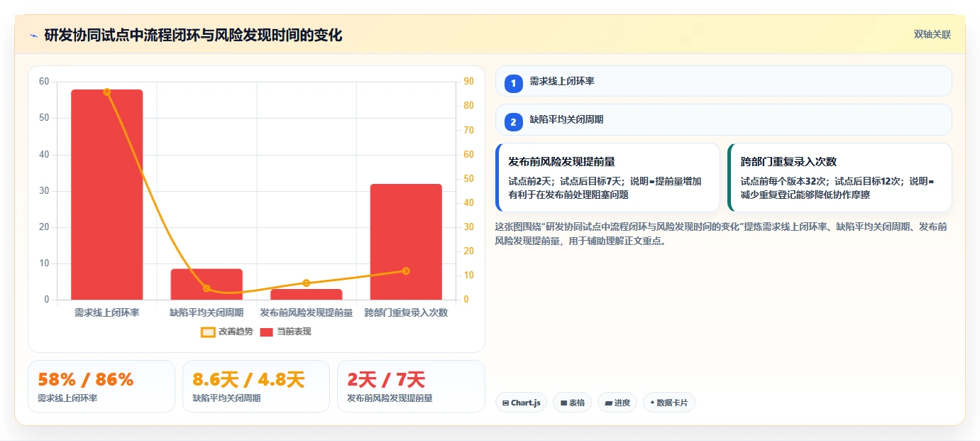Click the trend line point above 缺陷平均关闭周期

click(207, 288)
